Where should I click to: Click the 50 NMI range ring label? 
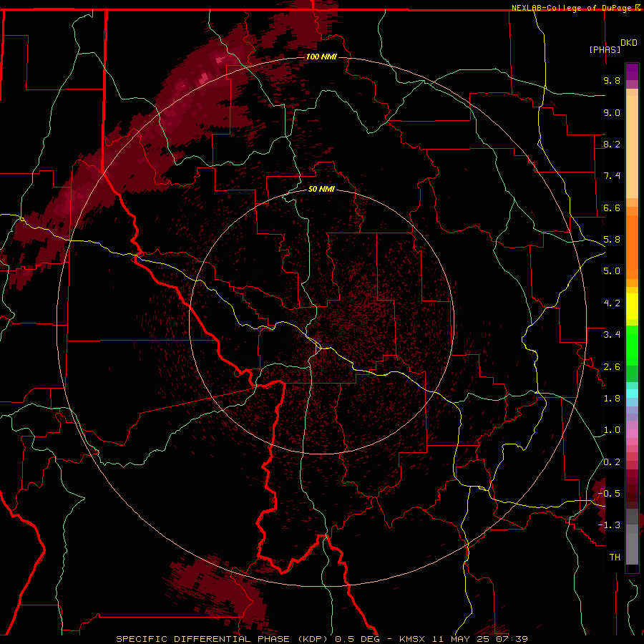pyautogui.click(x=321, y=189)
